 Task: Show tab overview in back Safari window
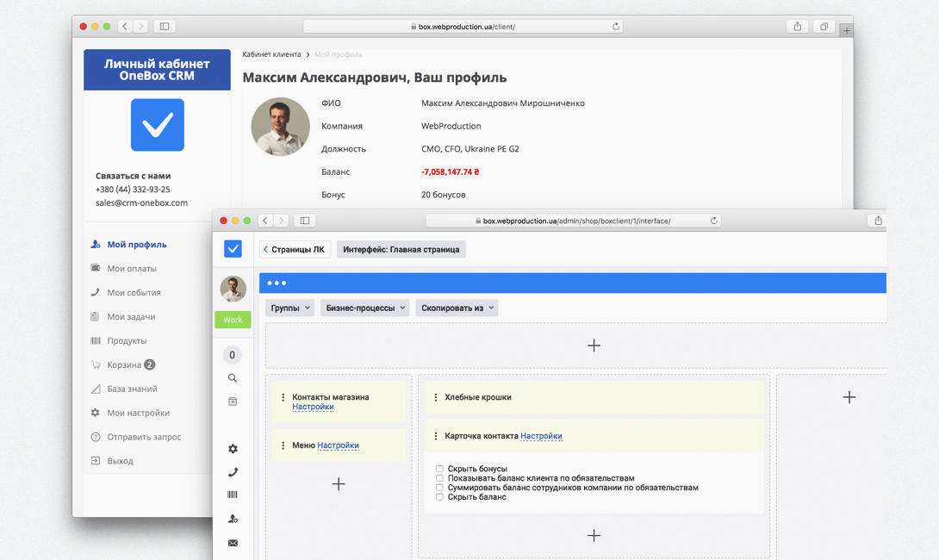pos(824,27)
